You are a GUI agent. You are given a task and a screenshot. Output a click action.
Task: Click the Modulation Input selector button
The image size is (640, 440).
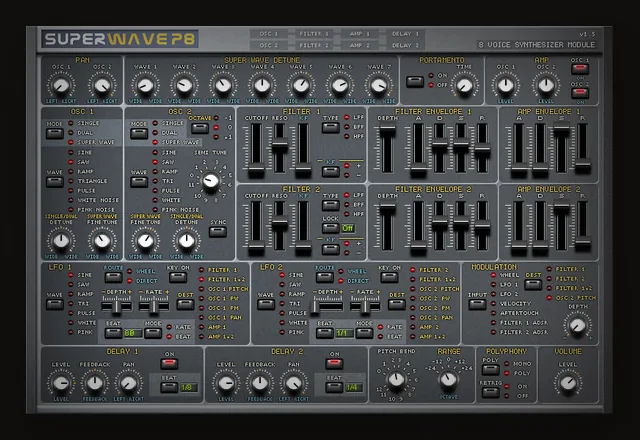477,304
